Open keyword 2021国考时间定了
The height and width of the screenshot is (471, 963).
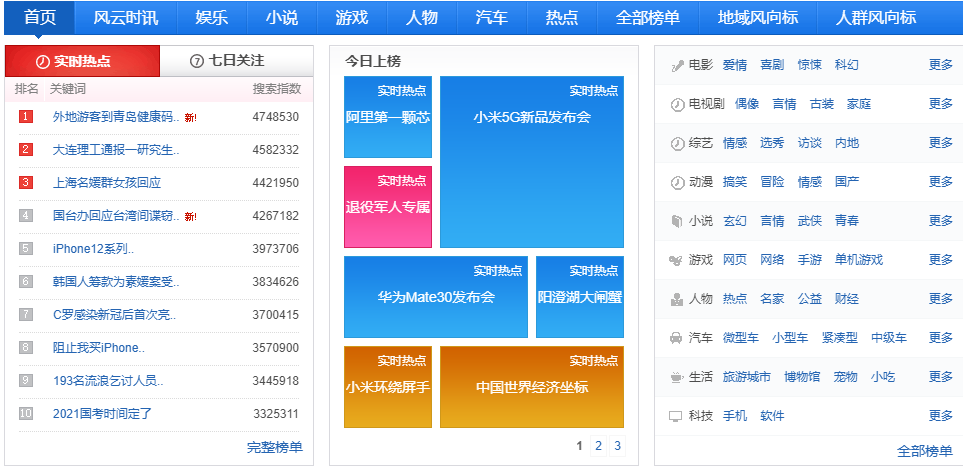(x=103, y=414)
